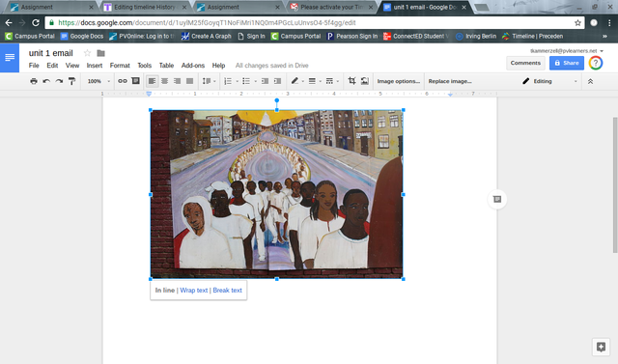The height and width of the screenshot is (364, 618).
Task: Apply a numbered list
Action: (228, 81)
